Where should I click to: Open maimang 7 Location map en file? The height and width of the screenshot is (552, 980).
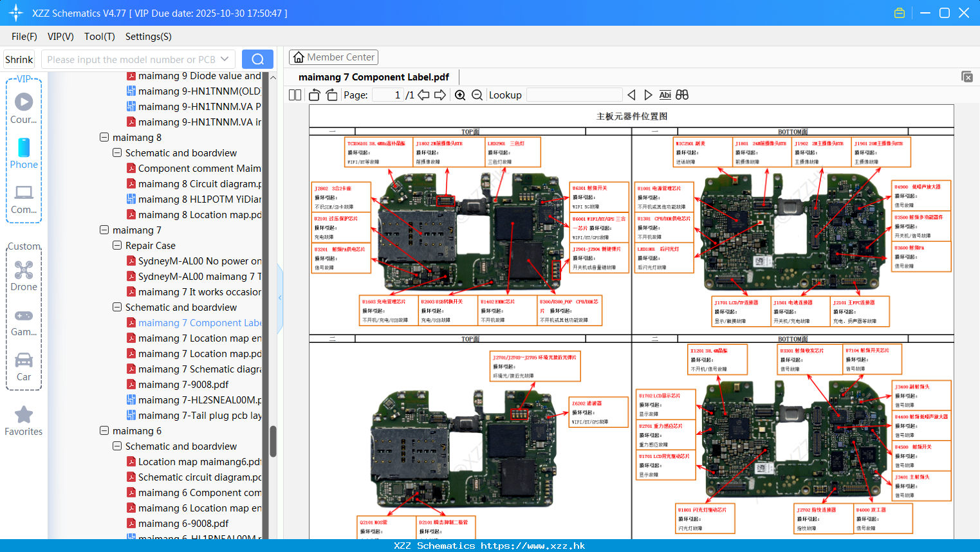pyautogui.click(x=200, y=338)
